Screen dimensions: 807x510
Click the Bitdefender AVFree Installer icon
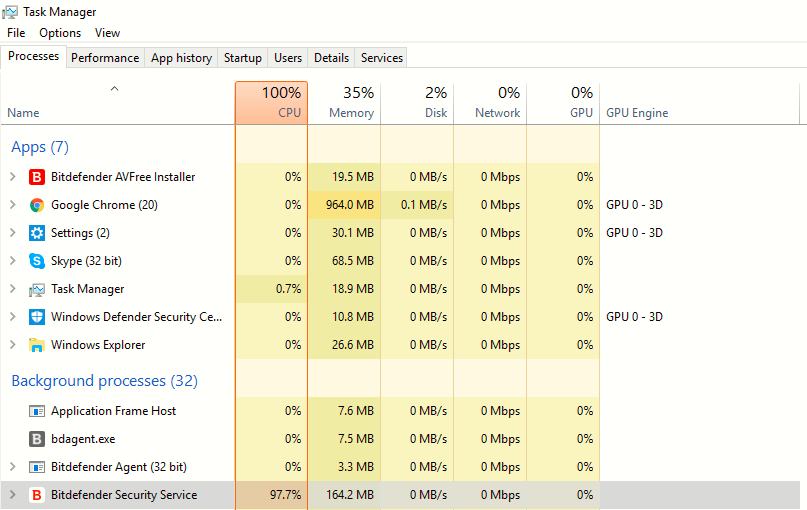coord(37,177)
